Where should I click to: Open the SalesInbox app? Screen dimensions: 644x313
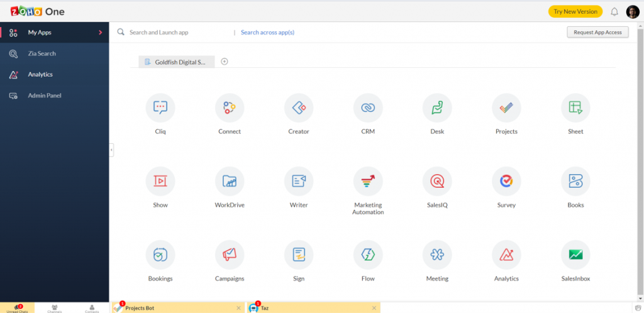pyautogui.click(x=575, y=255)
